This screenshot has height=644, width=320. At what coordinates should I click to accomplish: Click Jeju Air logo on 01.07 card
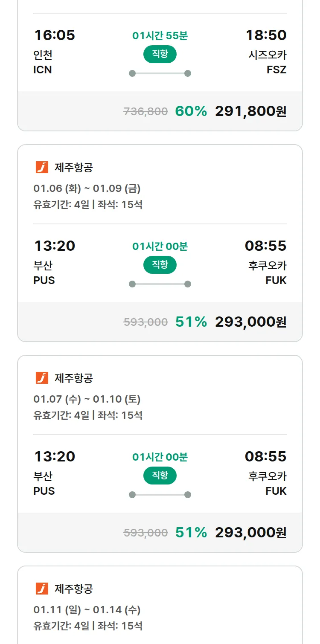42,378
